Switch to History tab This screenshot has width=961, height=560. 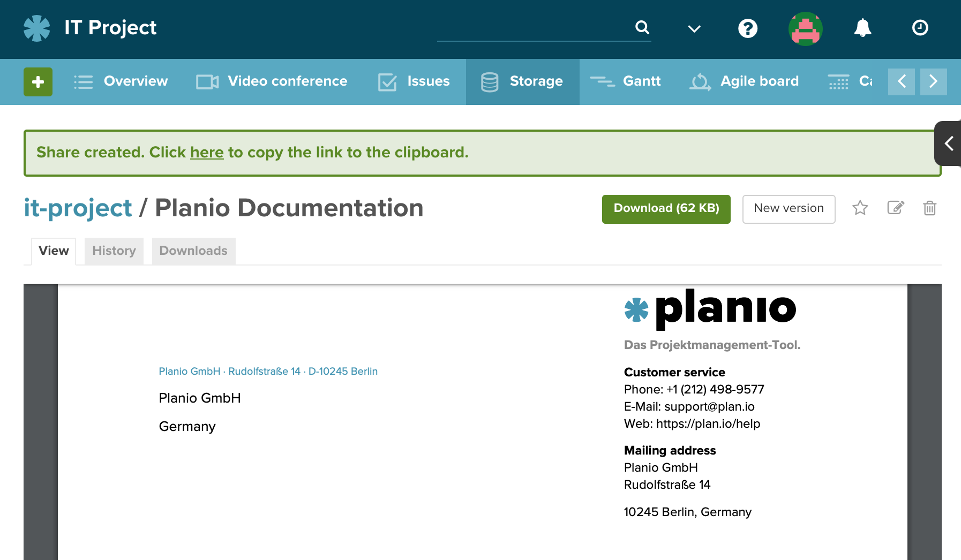click(114, 251)
